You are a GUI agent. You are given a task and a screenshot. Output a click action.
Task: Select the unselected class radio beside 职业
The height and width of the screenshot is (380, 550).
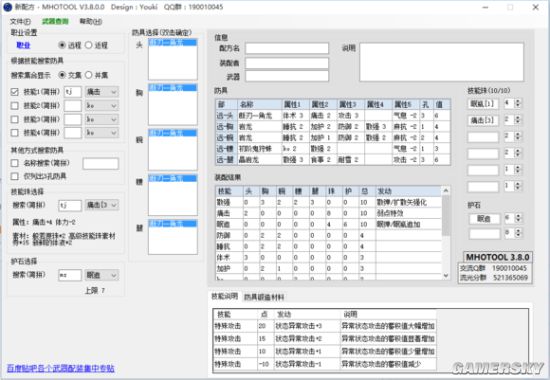88,45
